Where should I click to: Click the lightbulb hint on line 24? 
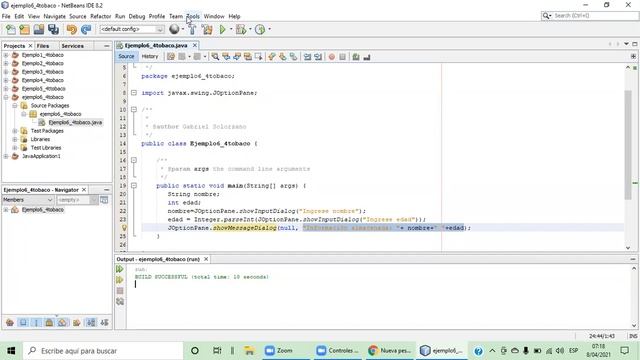tap(124, 228)
